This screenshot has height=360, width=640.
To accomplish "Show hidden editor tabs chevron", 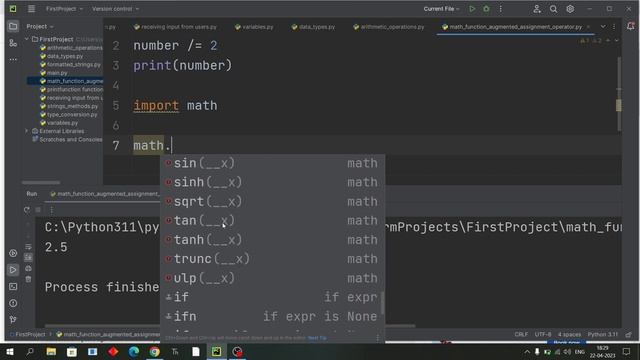I will (603, 27).
